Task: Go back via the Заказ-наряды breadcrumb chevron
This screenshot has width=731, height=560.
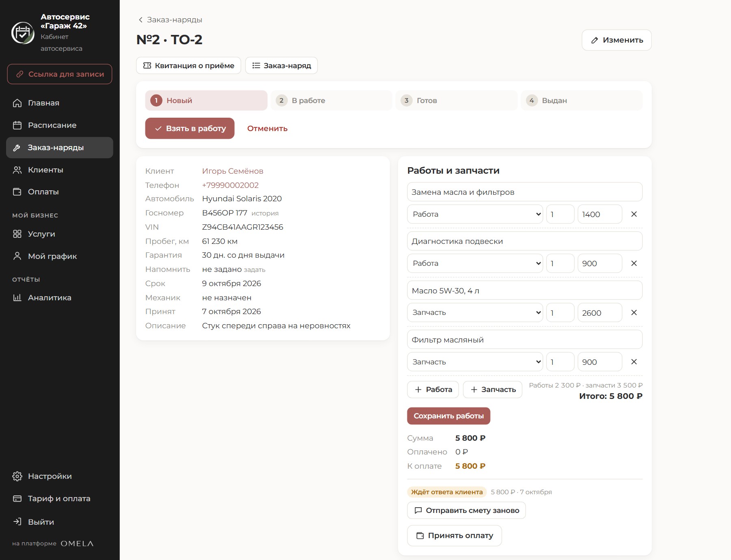Action: tap(141, 20)
